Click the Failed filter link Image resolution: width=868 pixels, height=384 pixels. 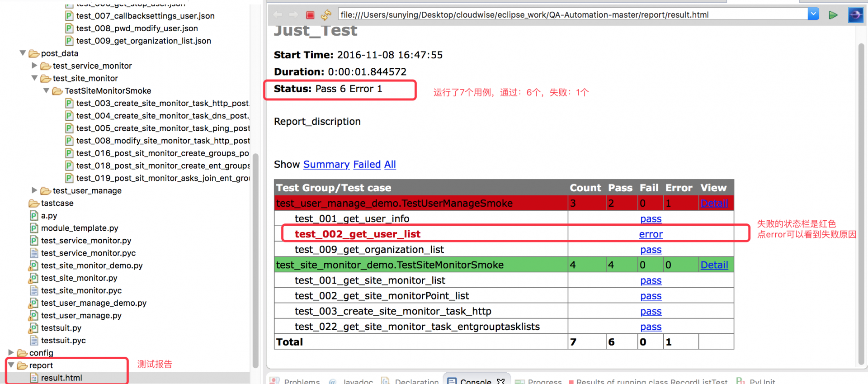(367, 164)
